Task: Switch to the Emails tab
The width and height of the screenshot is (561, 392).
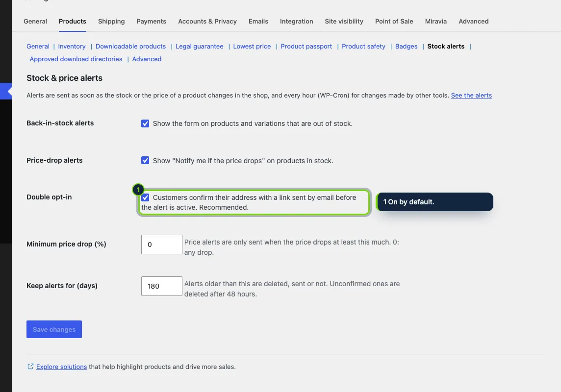Action: pyautogui.click(x=258, y=22)
